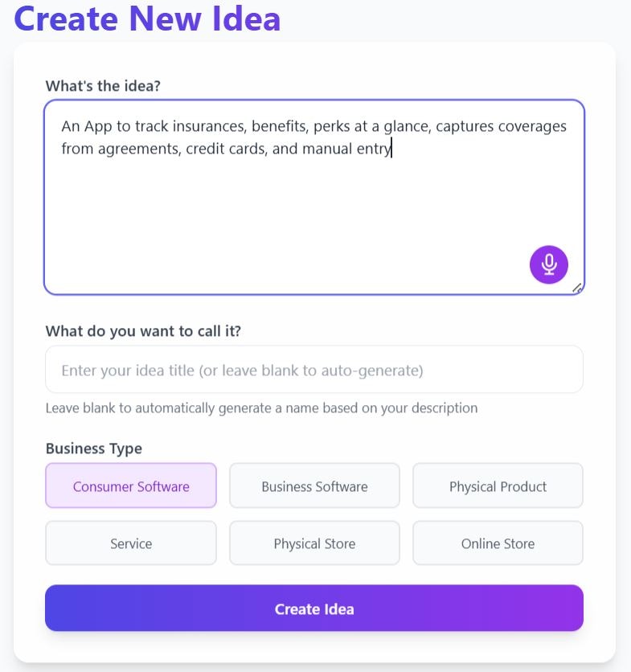Click the 'Business Type' section label

coord(93,449)
